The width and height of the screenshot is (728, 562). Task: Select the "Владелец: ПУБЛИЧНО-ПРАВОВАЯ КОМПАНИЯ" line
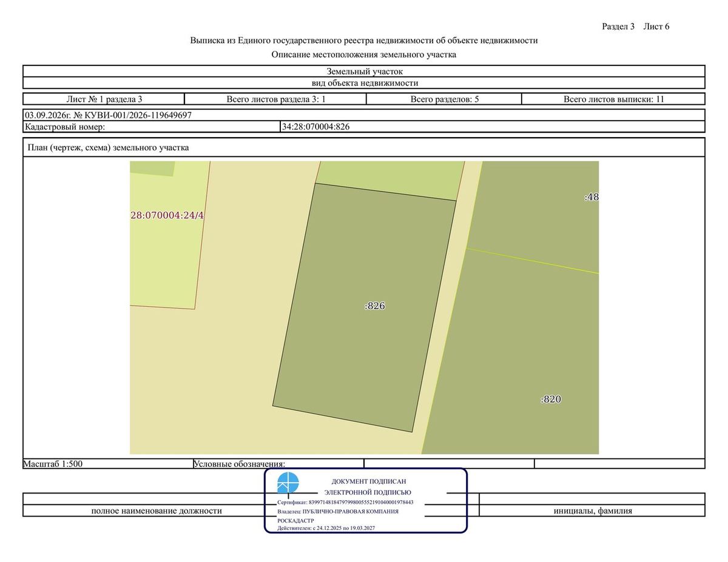click(338, 511)
